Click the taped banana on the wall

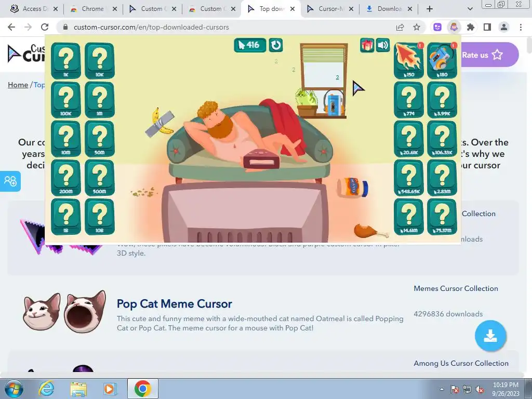[159, 122]
